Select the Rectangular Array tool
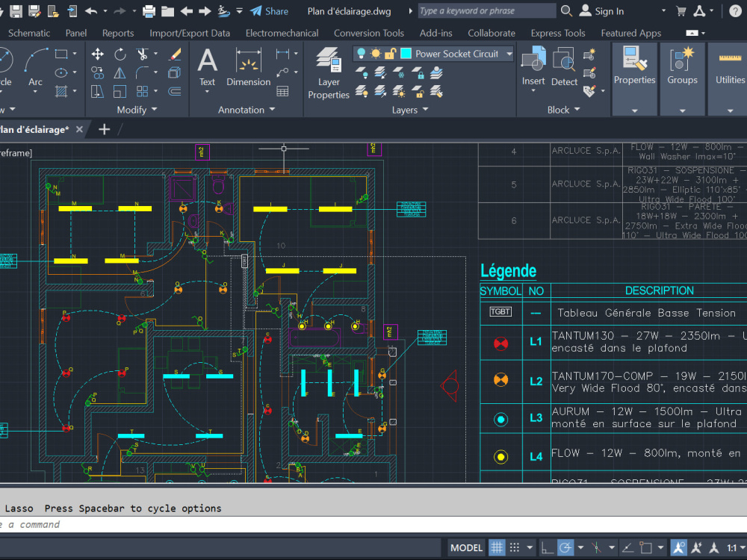Screen dimensions: 747x560 [142, 91]
